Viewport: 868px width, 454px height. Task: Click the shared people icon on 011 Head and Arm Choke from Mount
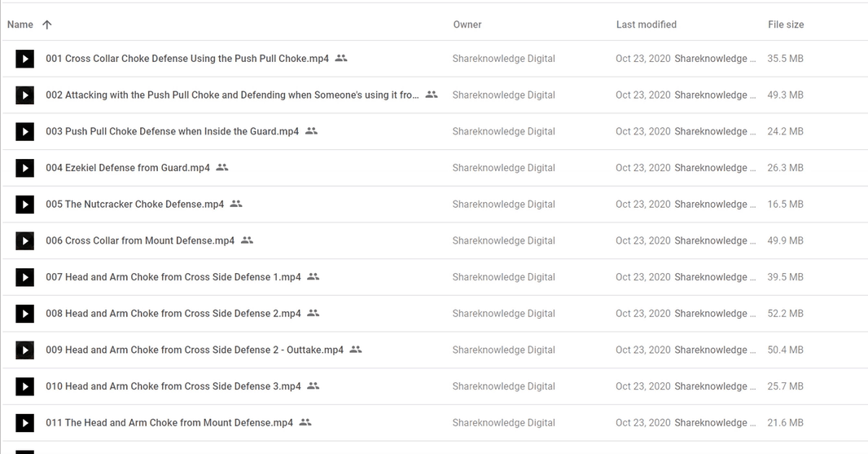coord(305,422)
